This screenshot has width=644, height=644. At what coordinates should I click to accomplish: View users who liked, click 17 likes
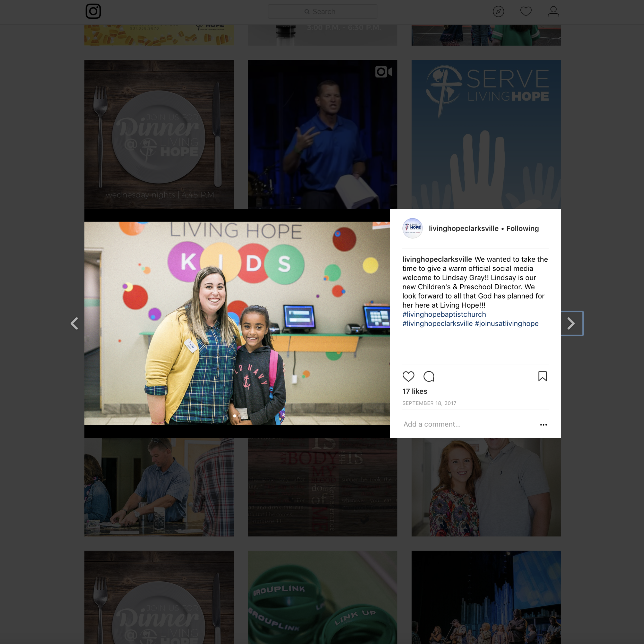click(415, 391)
